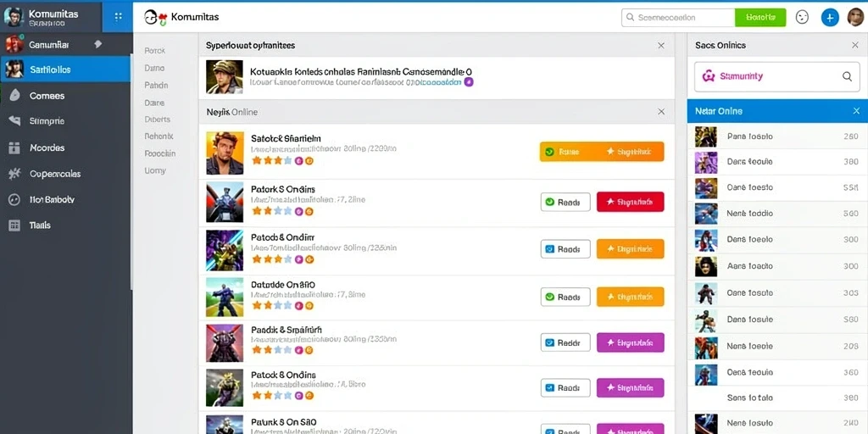
Task: Click the green search button in top bar
Action: pyautogui.click(x=760, y=17)
